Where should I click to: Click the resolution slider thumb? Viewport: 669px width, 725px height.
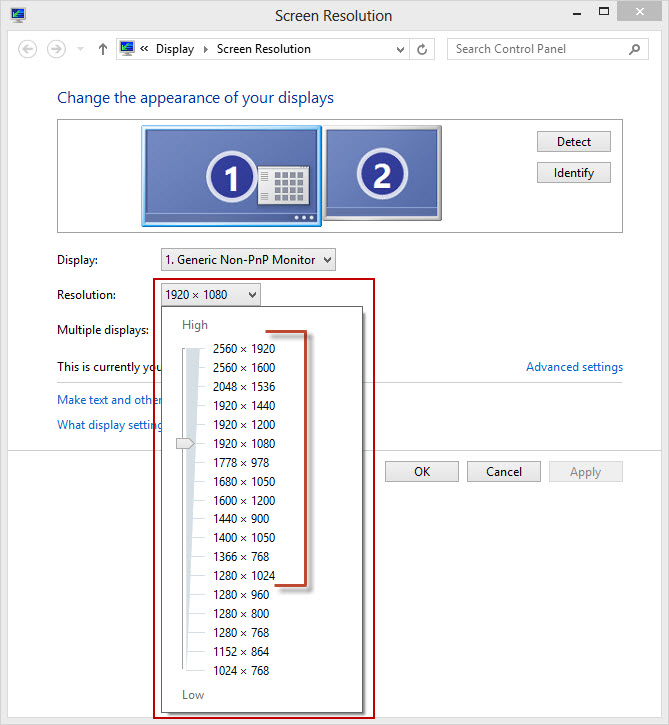[x=185, y=443]
